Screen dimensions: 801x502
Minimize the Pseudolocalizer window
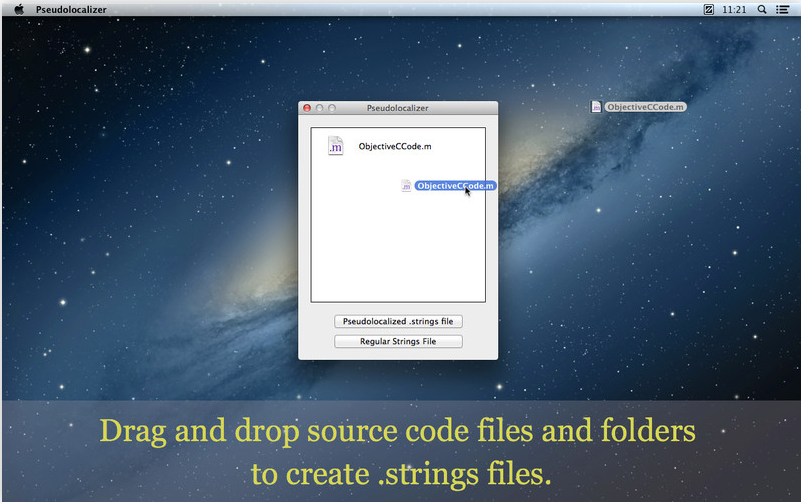tap(319, 108)
